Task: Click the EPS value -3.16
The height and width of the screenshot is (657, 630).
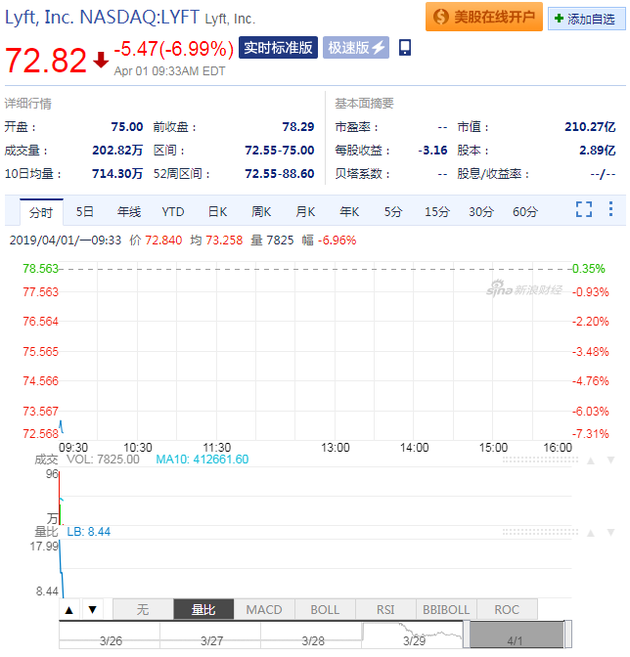Action: click(433, 150)
